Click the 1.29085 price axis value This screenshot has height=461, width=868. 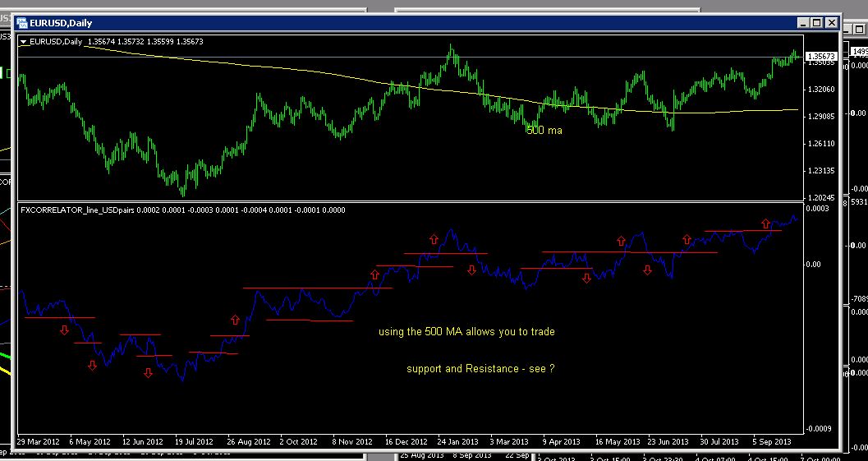click(821, 117)
